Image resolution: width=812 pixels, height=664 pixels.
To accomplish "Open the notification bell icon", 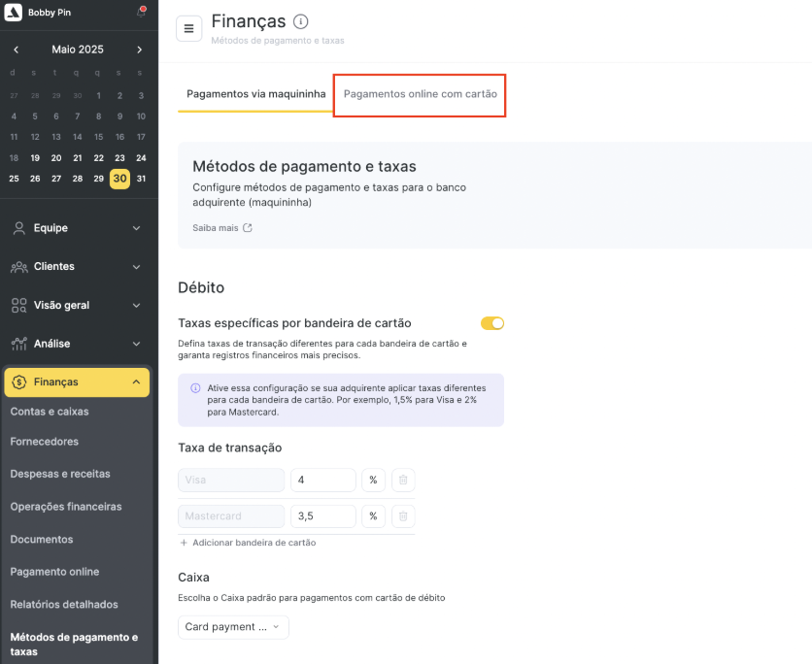I will pos(141,12).
